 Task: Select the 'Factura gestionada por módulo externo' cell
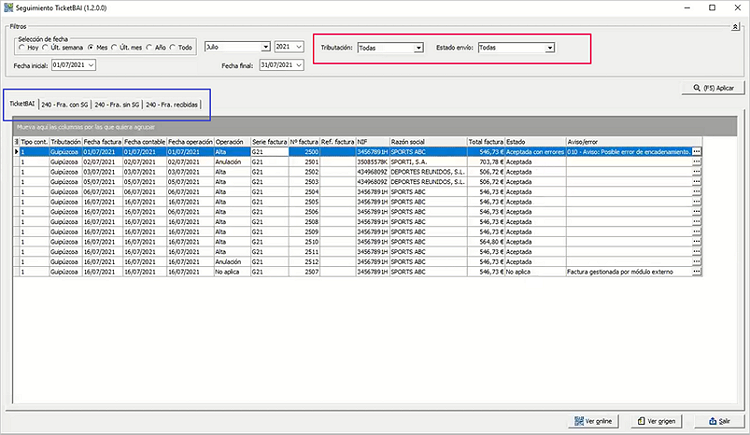629,272
